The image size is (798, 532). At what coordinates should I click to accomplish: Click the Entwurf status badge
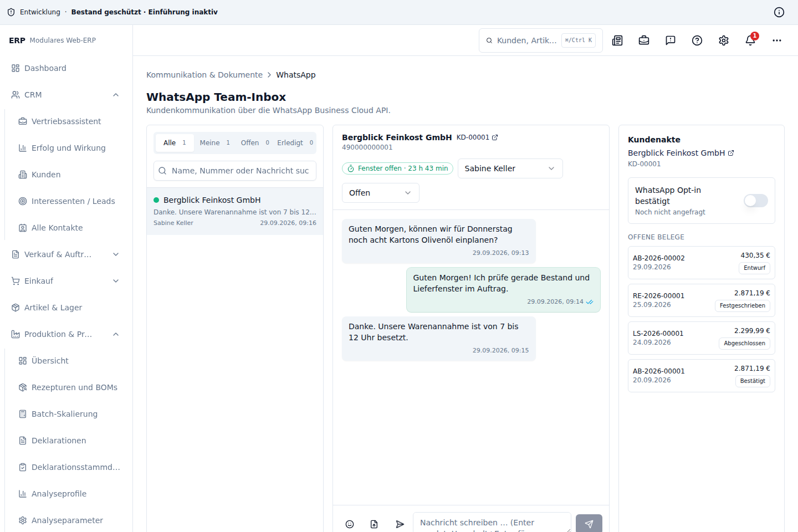(x=754, y=268)
